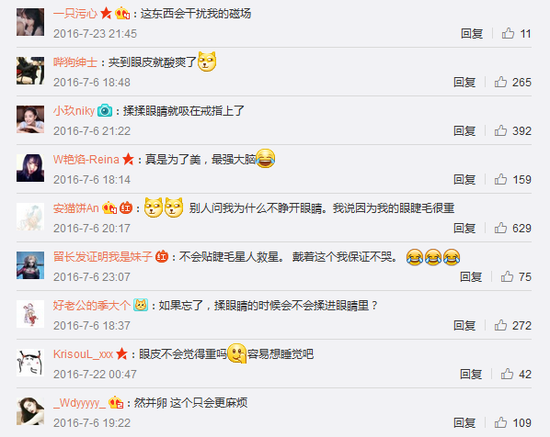Click KrisouL_xxx's cartoon avatar
550x437 pixels.
30,363
